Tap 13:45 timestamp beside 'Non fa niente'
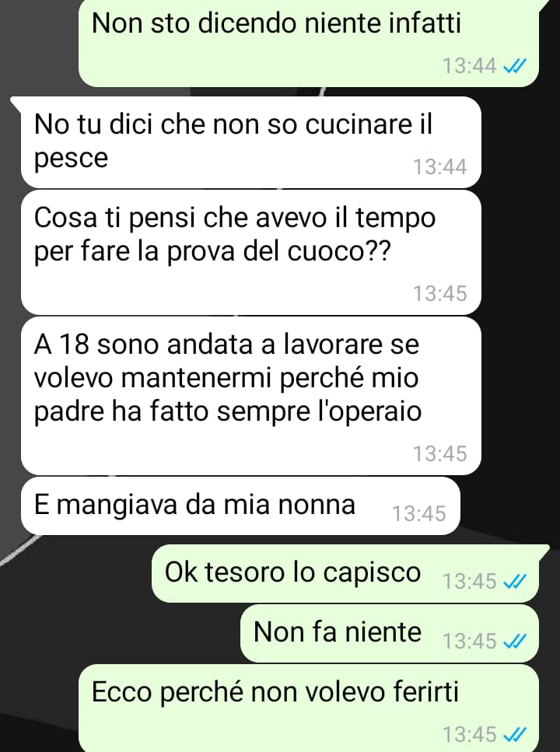 click(x=469, y=642)
